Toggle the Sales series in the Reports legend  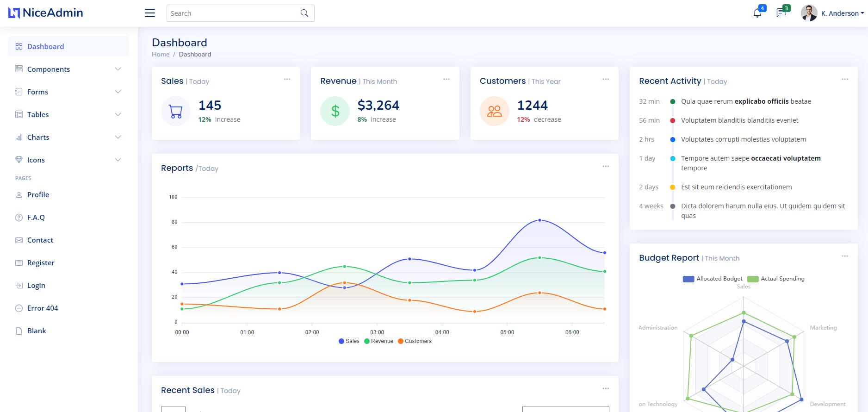pyautogui.click(x=349, y=341)
